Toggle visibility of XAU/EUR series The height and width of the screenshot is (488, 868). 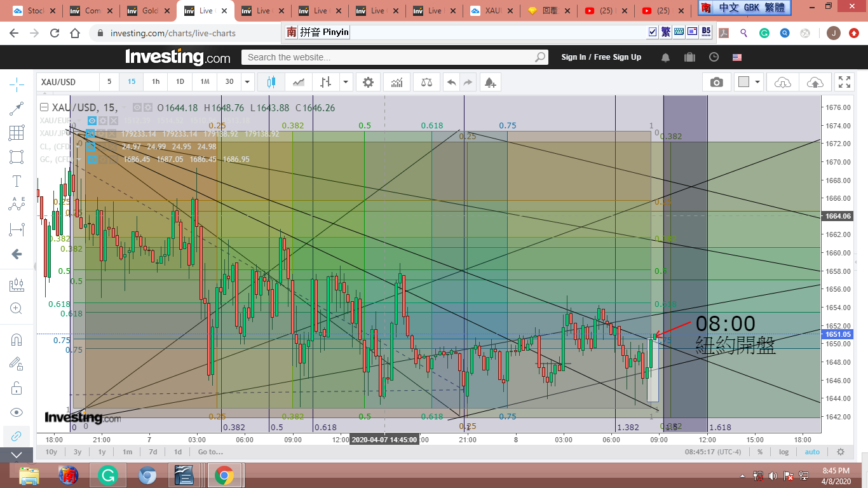point(92,121)
